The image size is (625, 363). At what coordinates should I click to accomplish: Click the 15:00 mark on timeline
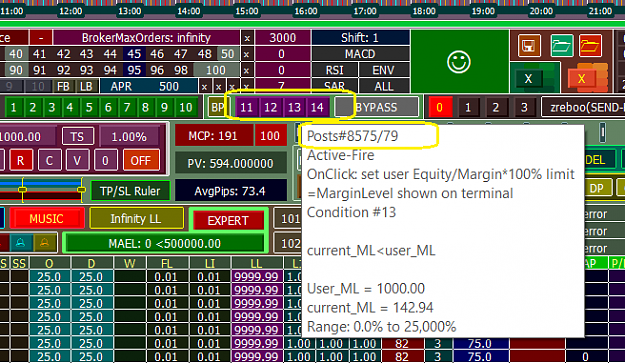[247, 11]
